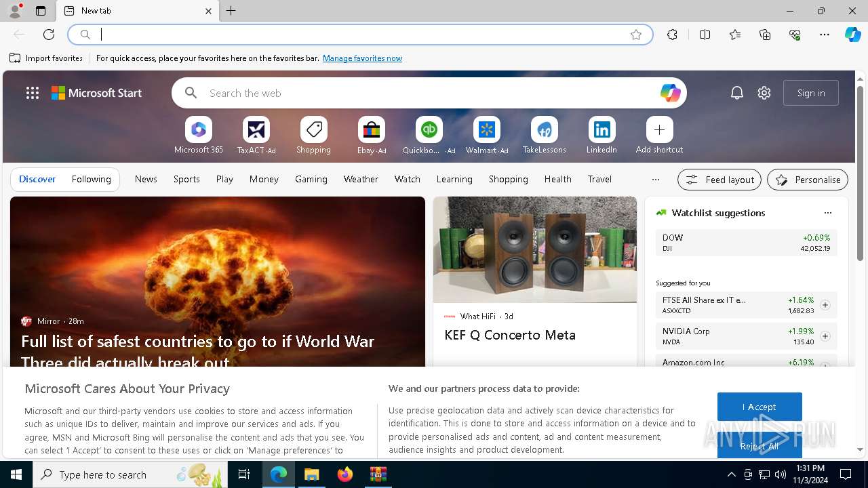Screen dimensions: 868x488
Task: Open the Favorites list icon
Action: click(x=735, y=35)
